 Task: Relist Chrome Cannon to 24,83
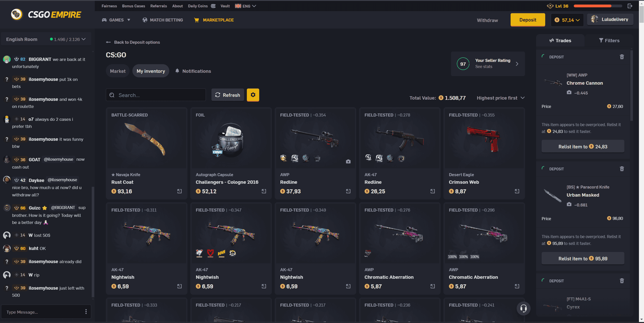pyautogui.click(x=583, y=147)
